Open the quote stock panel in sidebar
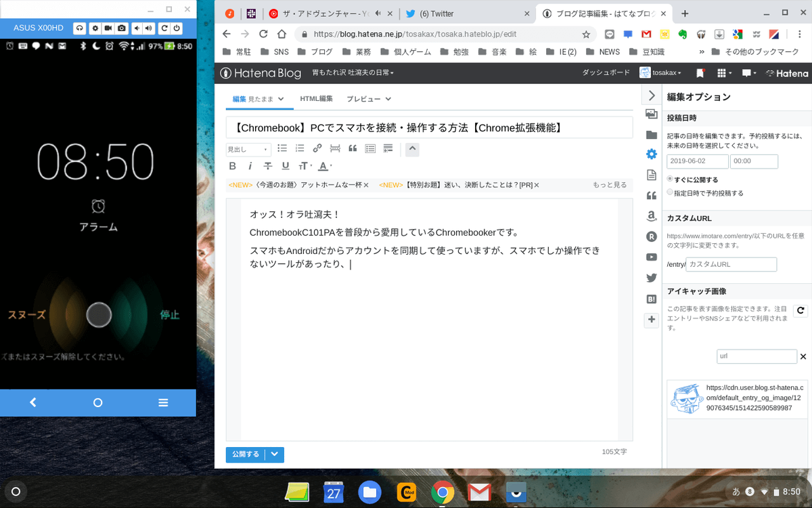812x508 pixels. tap(651, 196)
